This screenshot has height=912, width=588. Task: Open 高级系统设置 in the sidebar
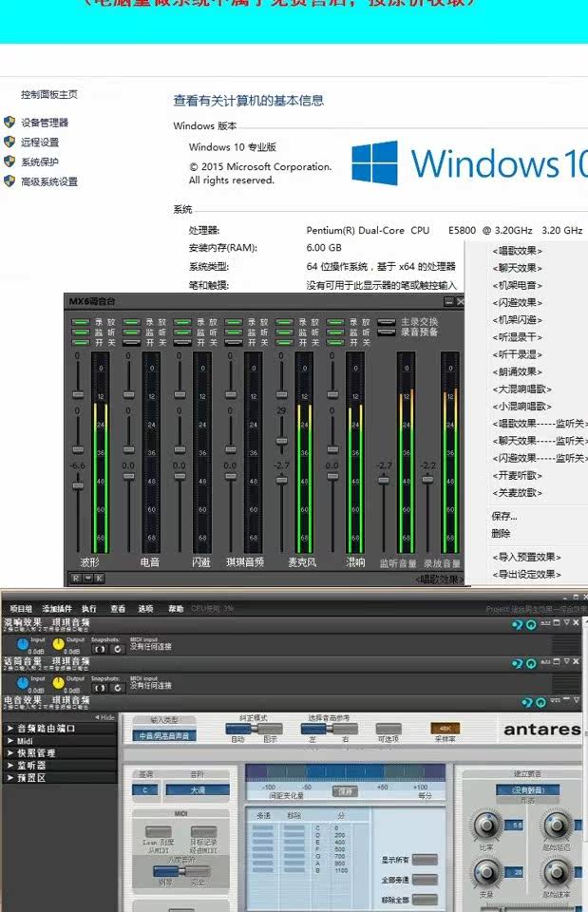point(49,181)
